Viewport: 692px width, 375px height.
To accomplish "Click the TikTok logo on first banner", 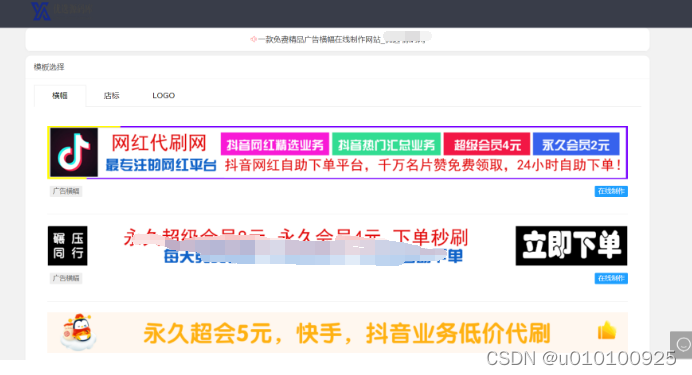I will coord(74,152).
